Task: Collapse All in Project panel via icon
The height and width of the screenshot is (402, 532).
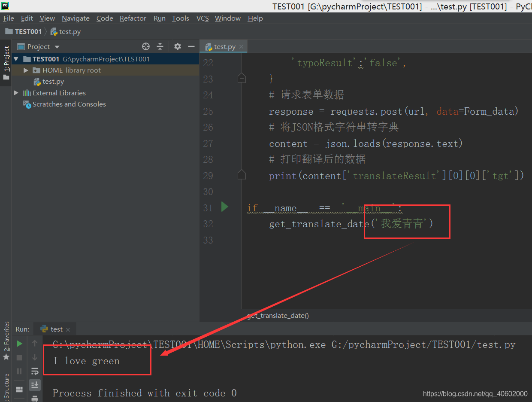Action: [x=160, y=46]
